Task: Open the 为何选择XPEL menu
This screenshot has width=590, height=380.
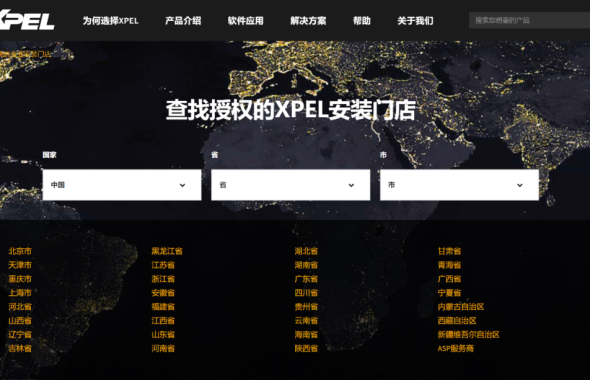Action: (x=111, y=21)
